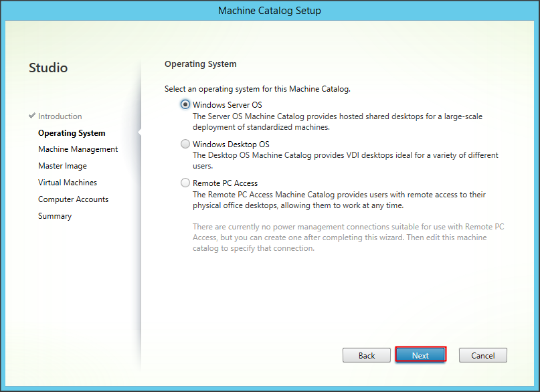The height and width of the screenshot is (392, 540).
Task: Click the Studio heading in left panel
Action: point(48,68)
